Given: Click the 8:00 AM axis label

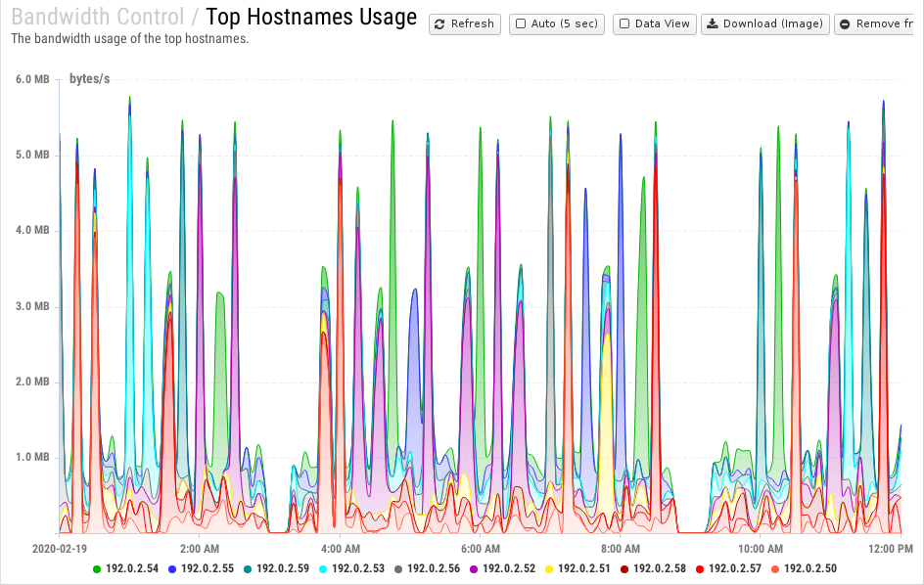Looking at the screenshot, I should click(621, 549).
